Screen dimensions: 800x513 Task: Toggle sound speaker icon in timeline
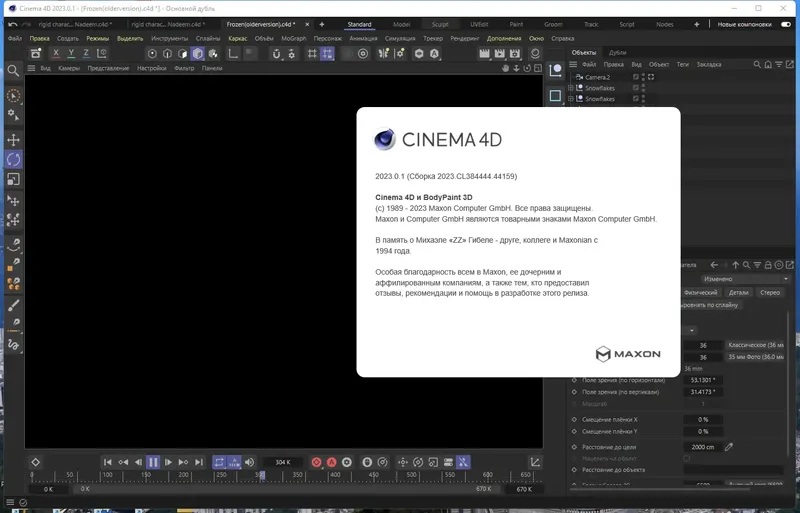pos(249,462)
